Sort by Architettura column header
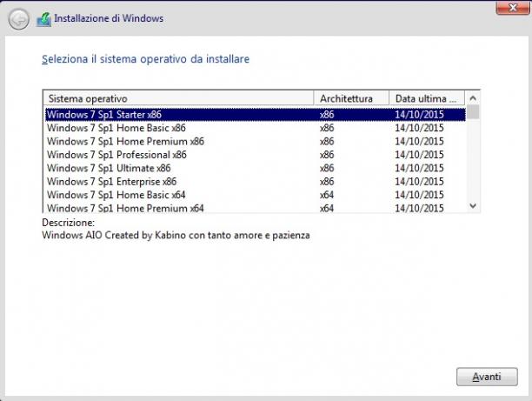The width and height of the screenshot is (532, 401). pos(351,98)
